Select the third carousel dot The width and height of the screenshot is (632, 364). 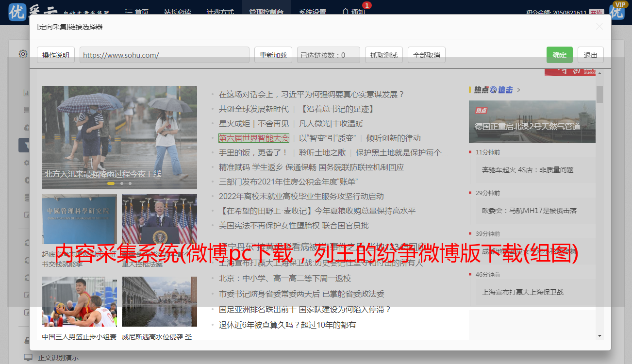(130, 183)
